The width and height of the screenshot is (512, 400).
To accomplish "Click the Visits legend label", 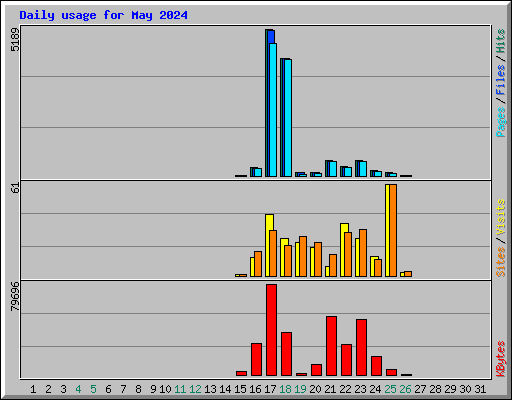I will (x=501, y=217).
